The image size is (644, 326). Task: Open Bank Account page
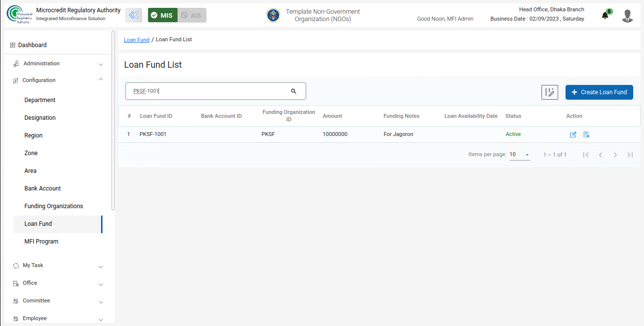(x=43, y=189)
